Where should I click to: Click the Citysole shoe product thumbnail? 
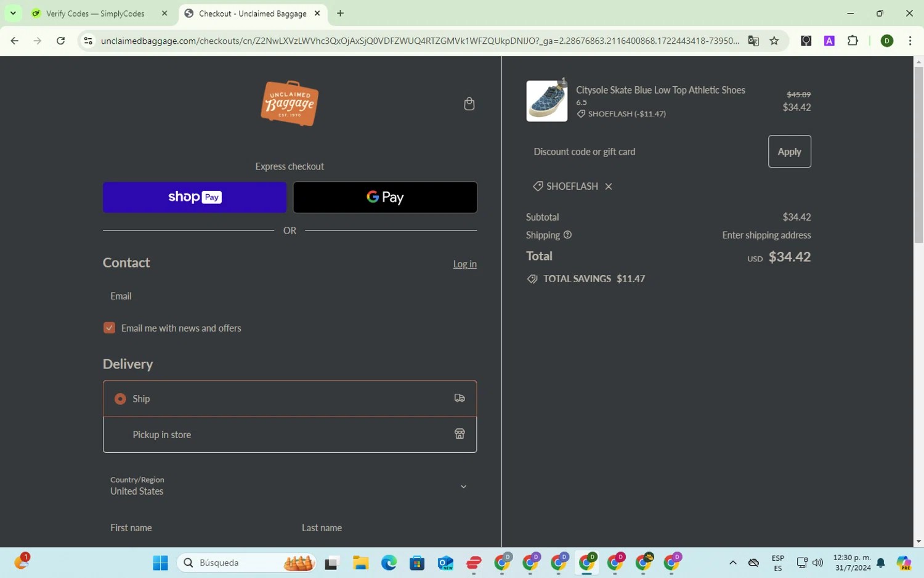click(x=547, y=101)
